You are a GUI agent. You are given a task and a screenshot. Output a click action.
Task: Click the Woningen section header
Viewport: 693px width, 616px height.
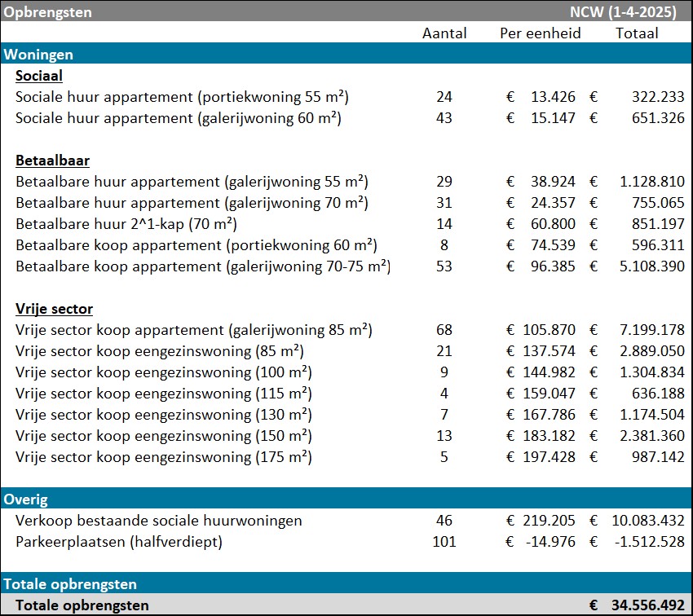[x=38, y=54]
